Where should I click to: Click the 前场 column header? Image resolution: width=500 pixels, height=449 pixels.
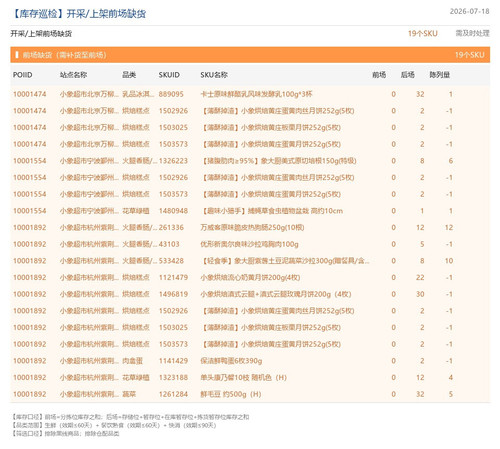pos(379,75)
